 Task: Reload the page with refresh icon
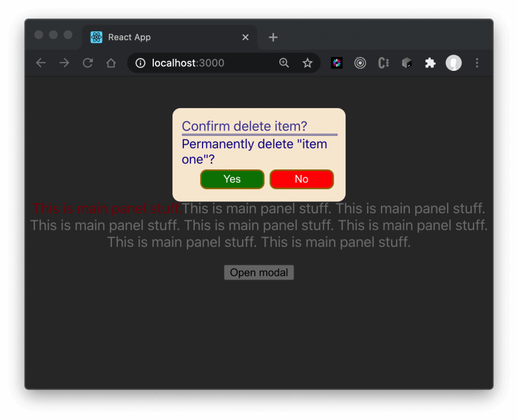pos(88,62)
